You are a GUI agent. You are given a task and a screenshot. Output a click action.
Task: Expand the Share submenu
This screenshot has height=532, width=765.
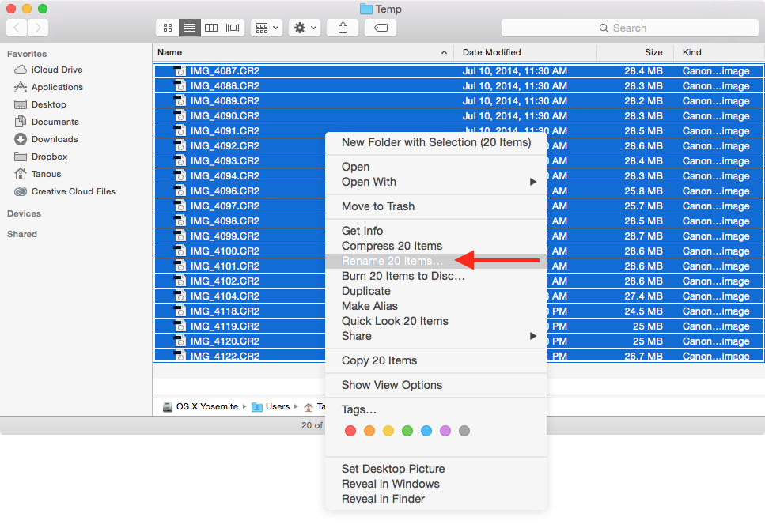point(436,337)
